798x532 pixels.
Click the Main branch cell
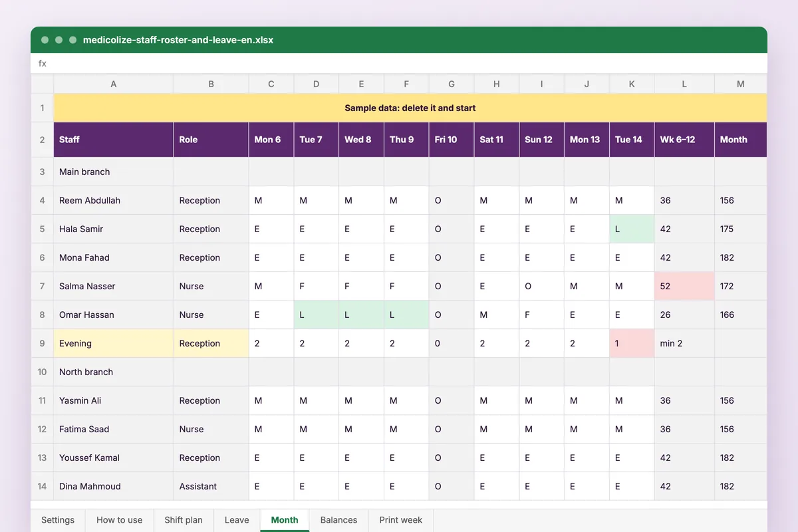pyautogui.click(x=114, y=172)
